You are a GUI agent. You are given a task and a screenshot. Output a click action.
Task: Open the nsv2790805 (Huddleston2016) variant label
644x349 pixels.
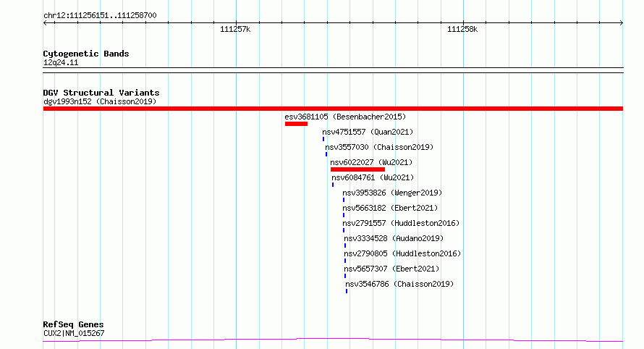(402, 253)
